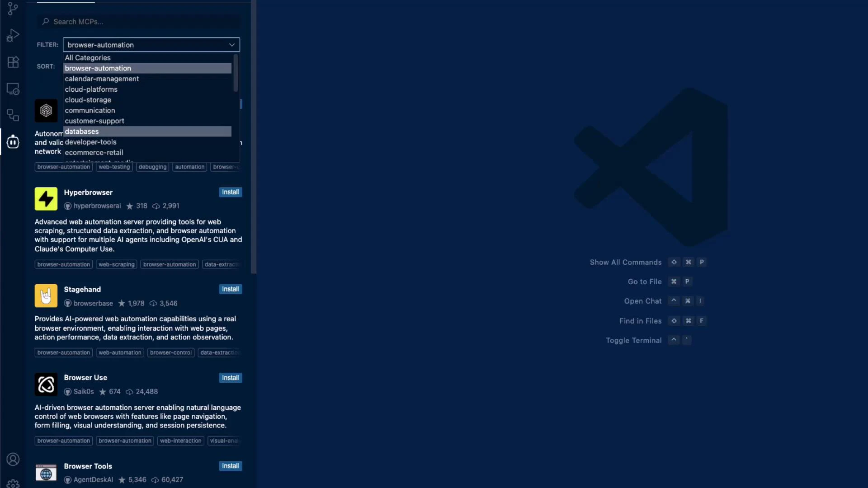Focus the Search MCPs input field

pos(139,22)
